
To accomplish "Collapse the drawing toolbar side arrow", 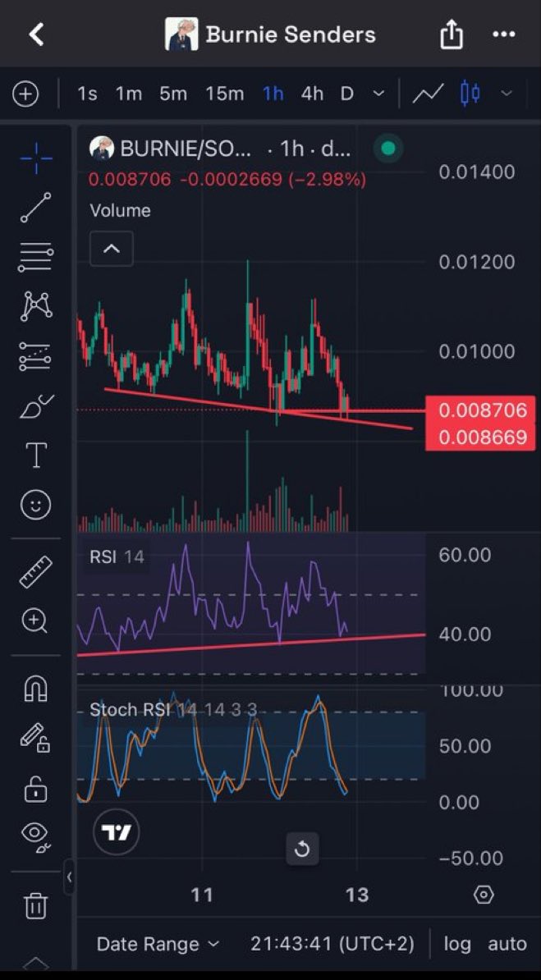I will coord(69,877).
